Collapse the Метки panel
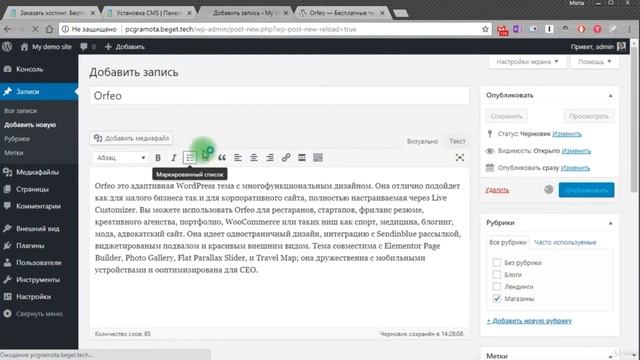640x360 pixels. [x=611, y=356]
